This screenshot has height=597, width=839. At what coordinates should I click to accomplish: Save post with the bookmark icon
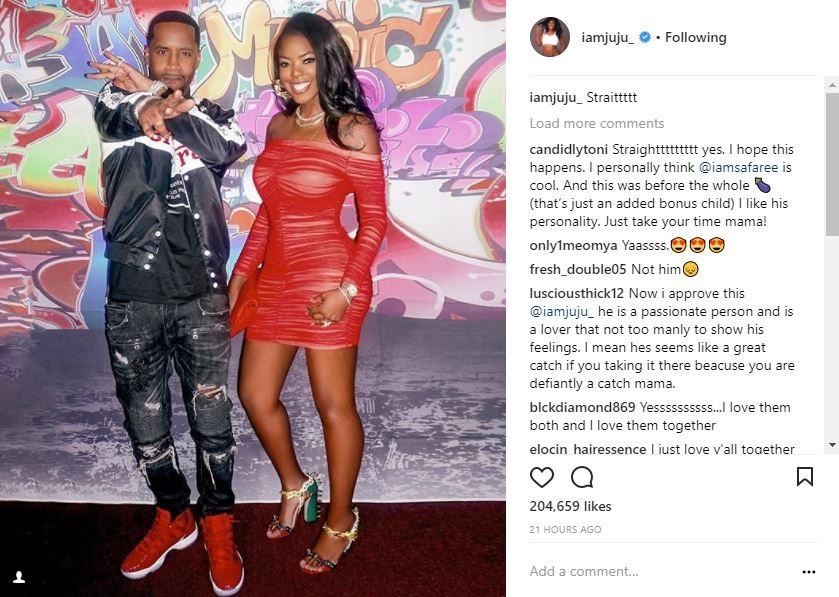805,477
